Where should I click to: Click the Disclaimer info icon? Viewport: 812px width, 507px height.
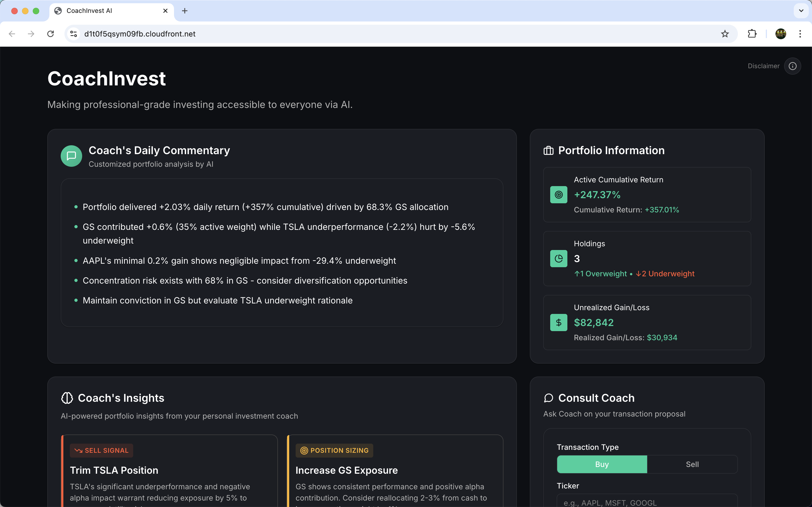(x=792, y=66)
